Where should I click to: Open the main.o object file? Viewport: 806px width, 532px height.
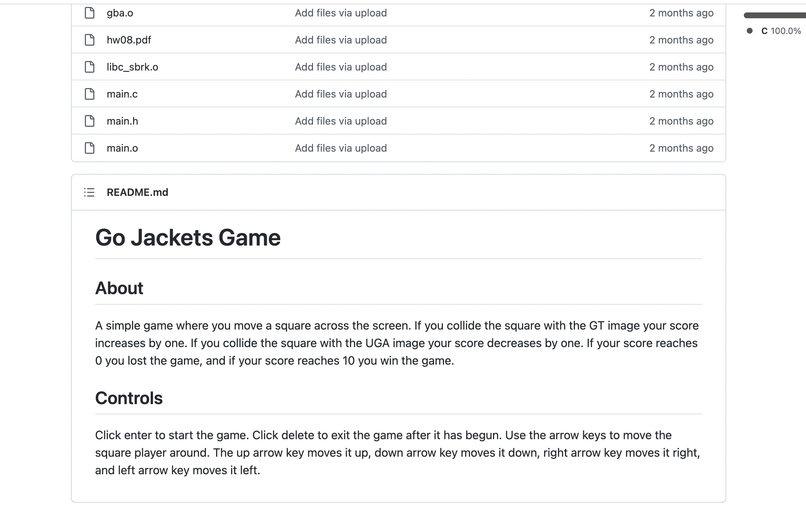click(122, 148)
